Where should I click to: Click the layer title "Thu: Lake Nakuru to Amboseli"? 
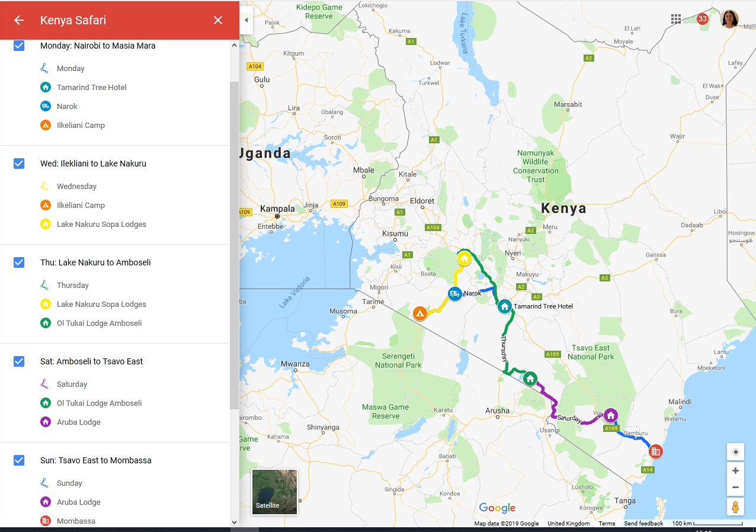click(x=95, y=262)
